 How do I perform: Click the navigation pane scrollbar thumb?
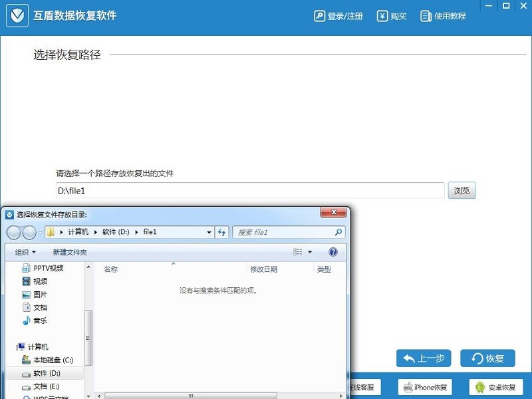[x=88, y=338]
